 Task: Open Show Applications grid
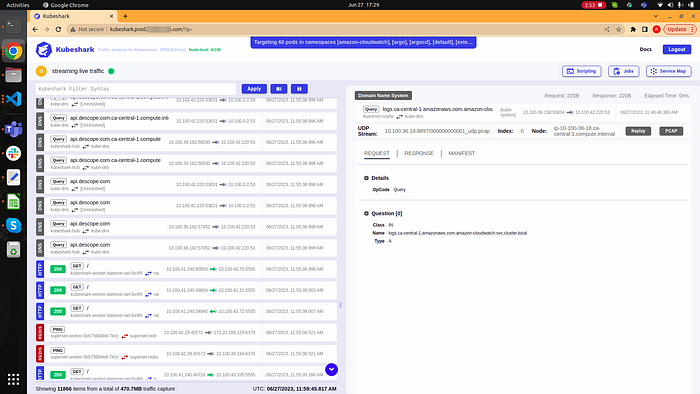(x=13, y=379)
